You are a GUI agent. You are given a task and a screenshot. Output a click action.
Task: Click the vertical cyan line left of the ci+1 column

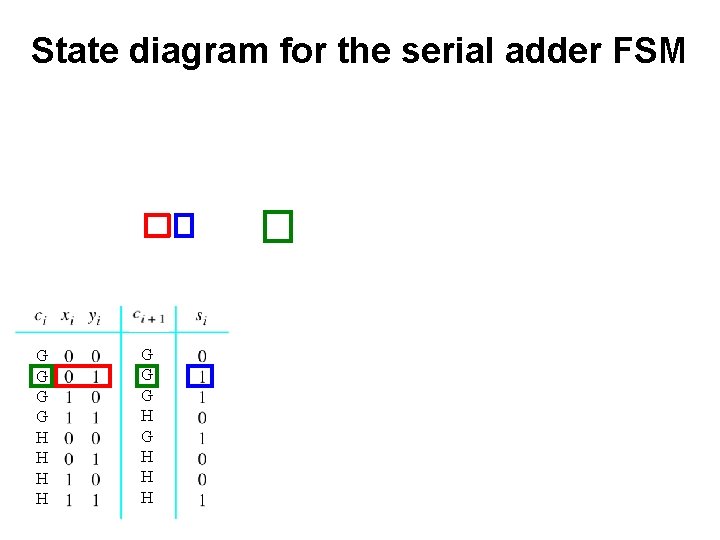point(121,412)
